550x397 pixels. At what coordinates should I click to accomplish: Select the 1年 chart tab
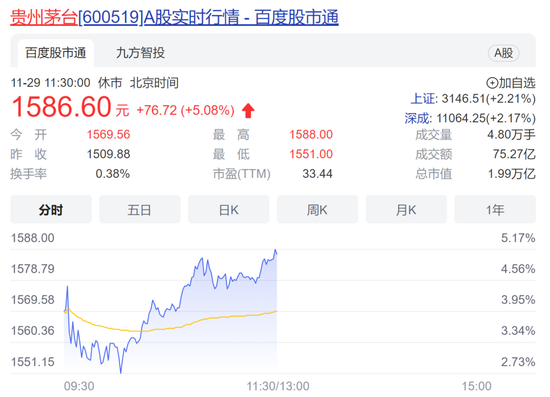[495, 209]
